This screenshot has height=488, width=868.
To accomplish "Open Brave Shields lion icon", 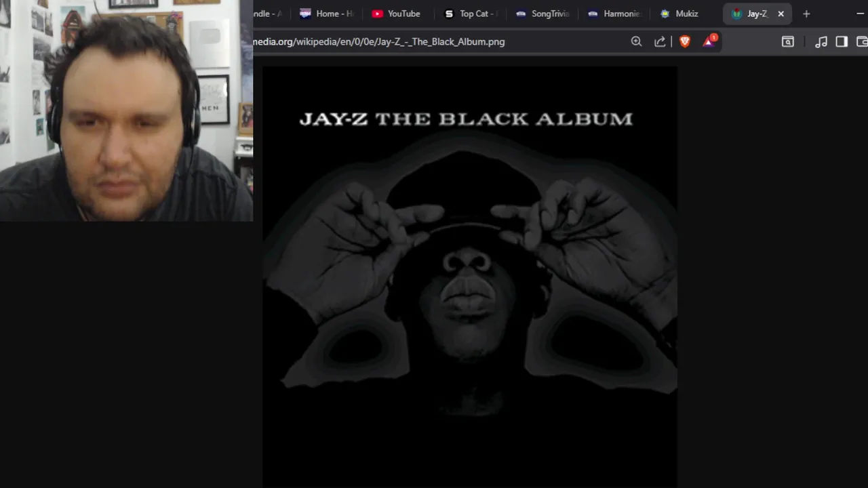I will 685,41.
